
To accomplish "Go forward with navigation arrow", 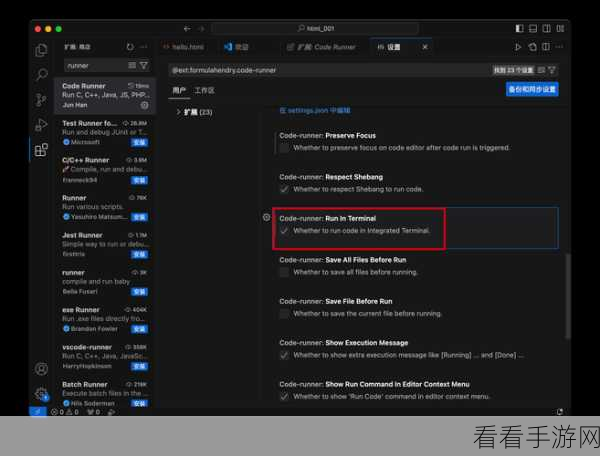I will (x=201, y=29).
